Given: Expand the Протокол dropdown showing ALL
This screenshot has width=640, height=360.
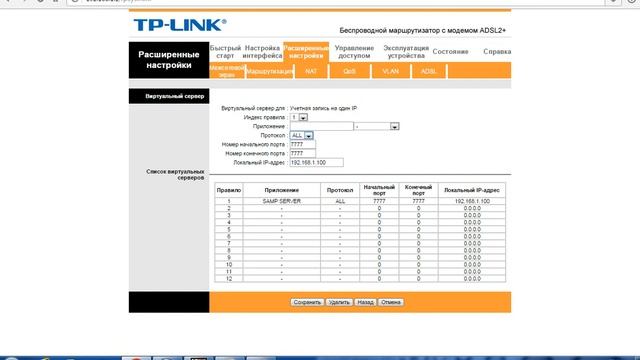Looking at the screenshot, I should pos(302,136).
